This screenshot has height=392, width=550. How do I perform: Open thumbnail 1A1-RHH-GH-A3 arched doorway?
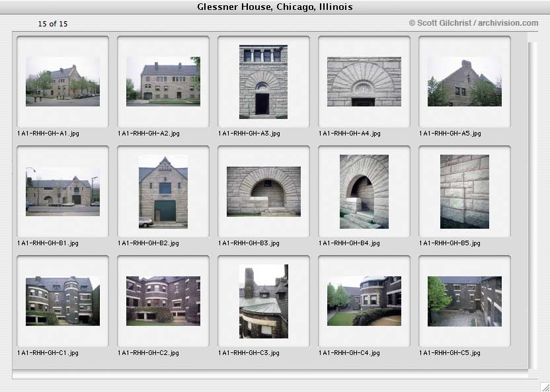click(263, 82)
